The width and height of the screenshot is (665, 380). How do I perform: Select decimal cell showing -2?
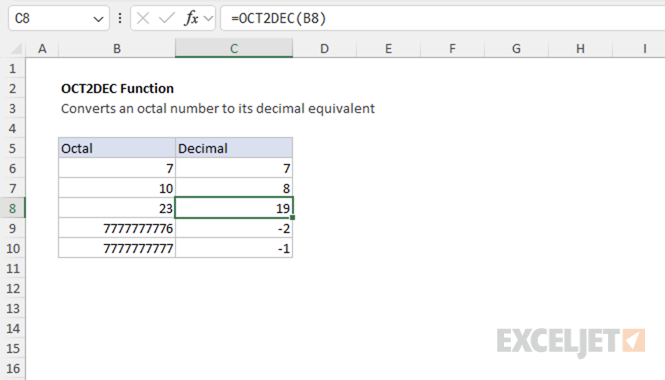(234, 228)
